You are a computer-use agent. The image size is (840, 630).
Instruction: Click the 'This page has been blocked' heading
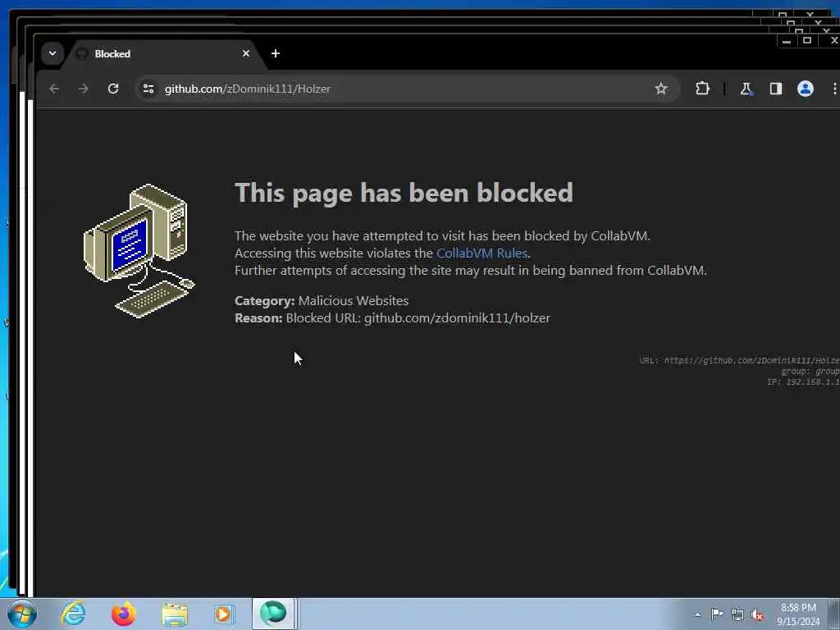[x=404, y=192]
